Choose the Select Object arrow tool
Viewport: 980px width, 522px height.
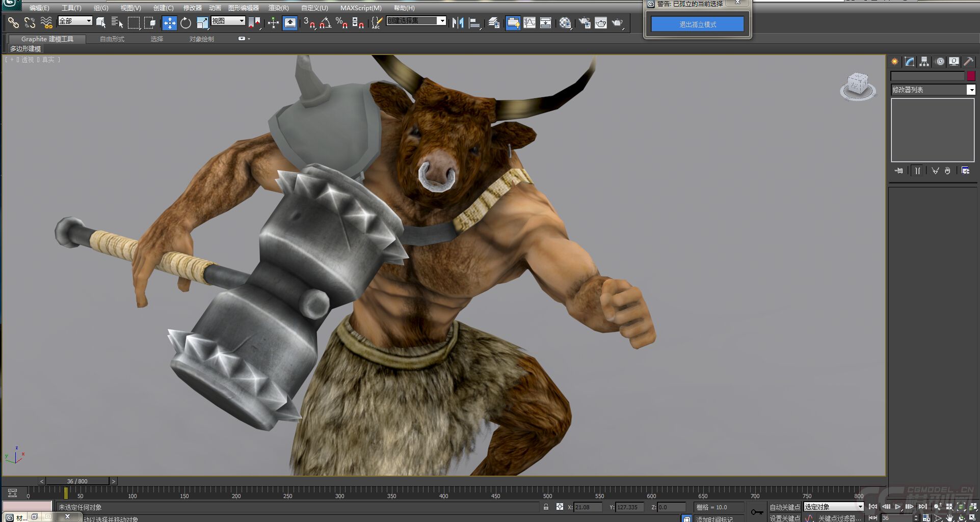tap(101, 22)
